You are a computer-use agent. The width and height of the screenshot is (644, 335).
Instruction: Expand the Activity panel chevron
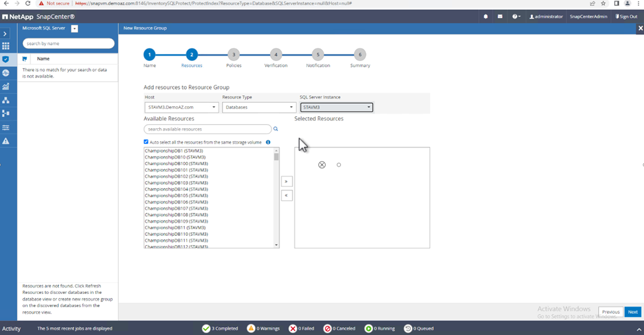click(639, 329)
